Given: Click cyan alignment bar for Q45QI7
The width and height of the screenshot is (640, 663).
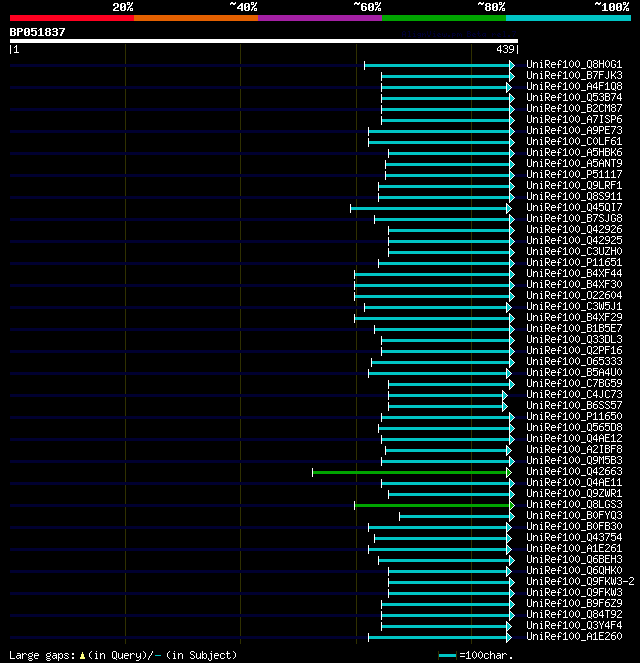Looking at the screenshot, I should tap(431, 208).
